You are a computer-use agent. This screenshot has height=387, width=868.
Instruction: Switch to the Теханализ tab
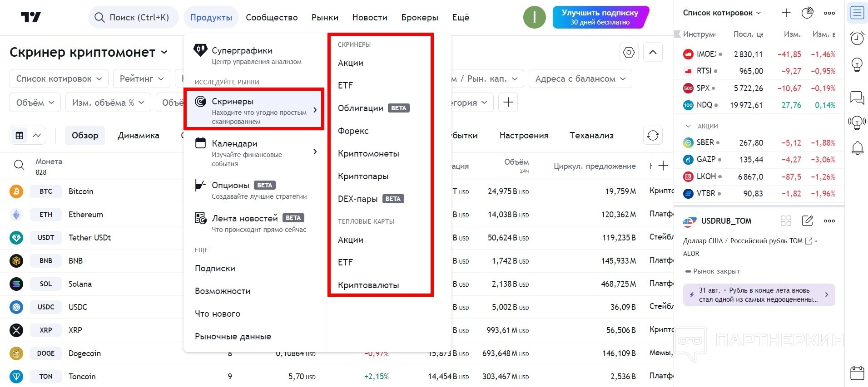(x=591, y=135)
